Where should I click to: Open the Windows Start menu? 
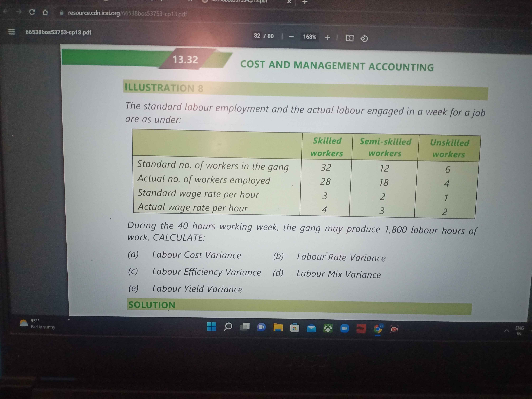point(211,326)
